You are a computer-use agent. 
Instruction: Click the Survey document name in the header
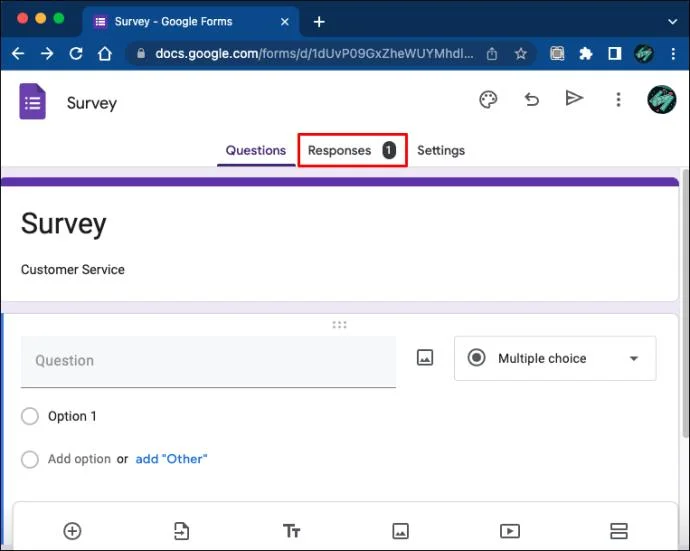[x=92, y=103]
